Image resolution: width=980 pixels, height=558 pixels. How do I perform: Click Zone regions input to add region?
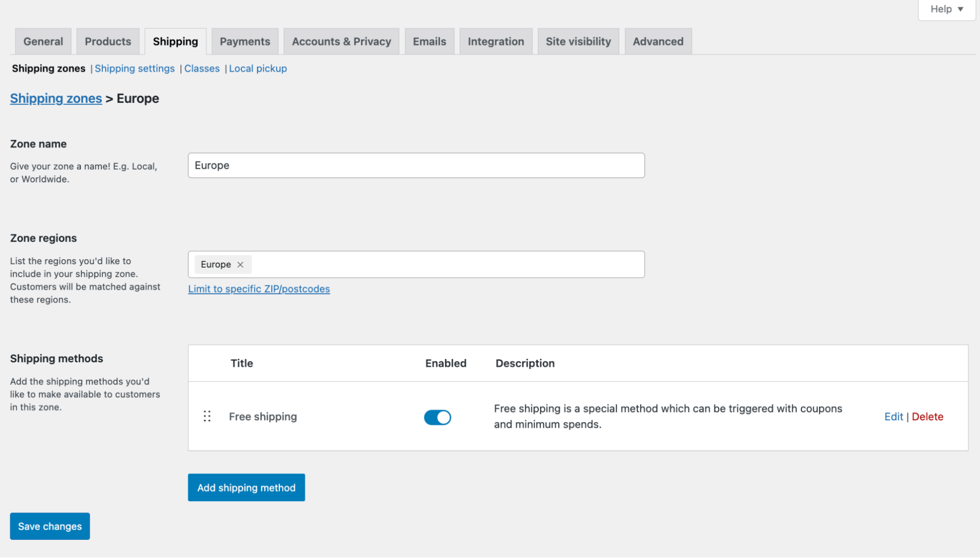[x=416, y=264]
